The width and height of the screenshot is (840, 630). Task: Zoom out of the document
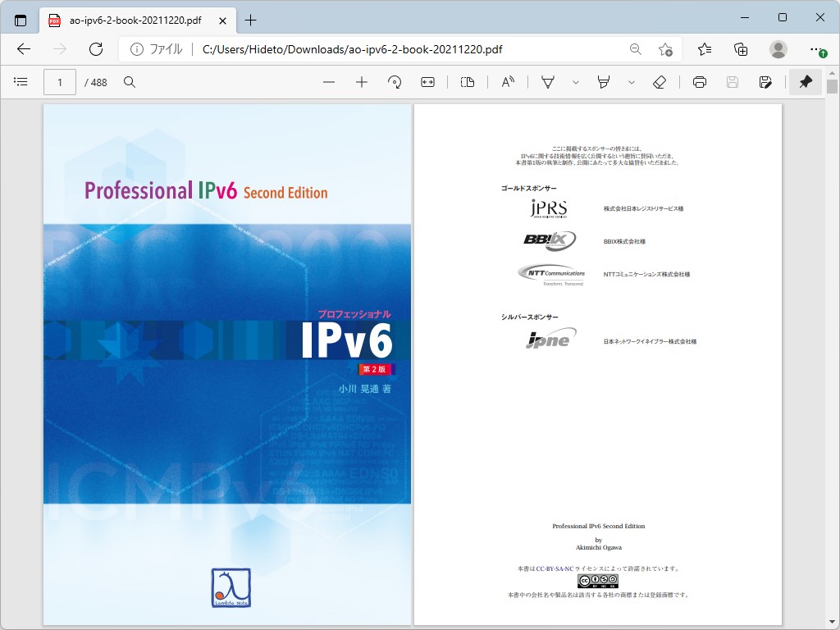[329, 82]
